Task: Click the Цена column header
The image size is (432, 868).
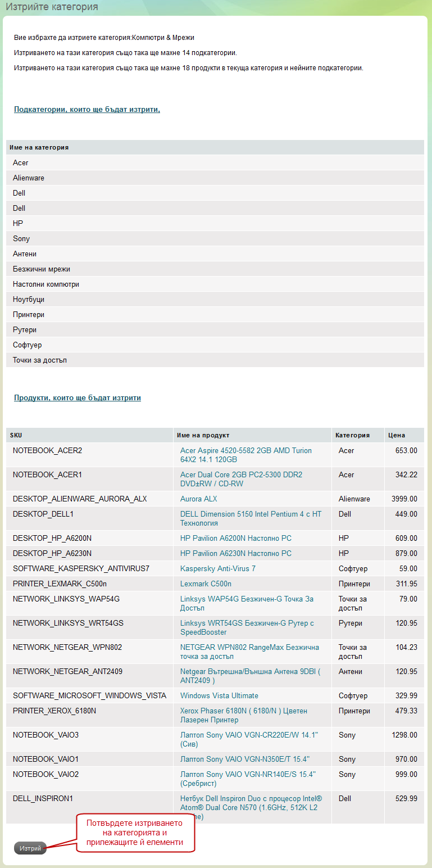Action: tap(396, 435)
